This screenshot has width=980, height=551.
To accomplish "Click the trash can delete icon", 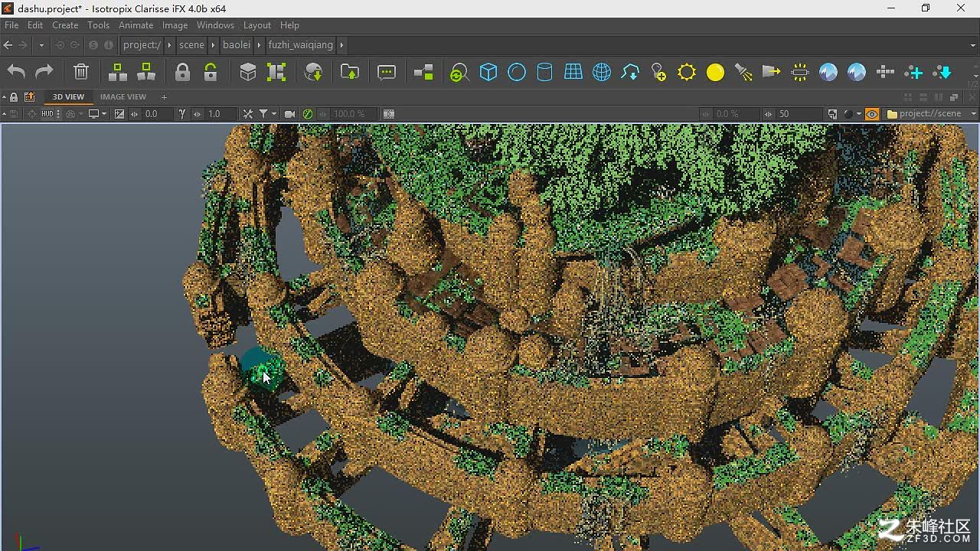I will 81,72.
